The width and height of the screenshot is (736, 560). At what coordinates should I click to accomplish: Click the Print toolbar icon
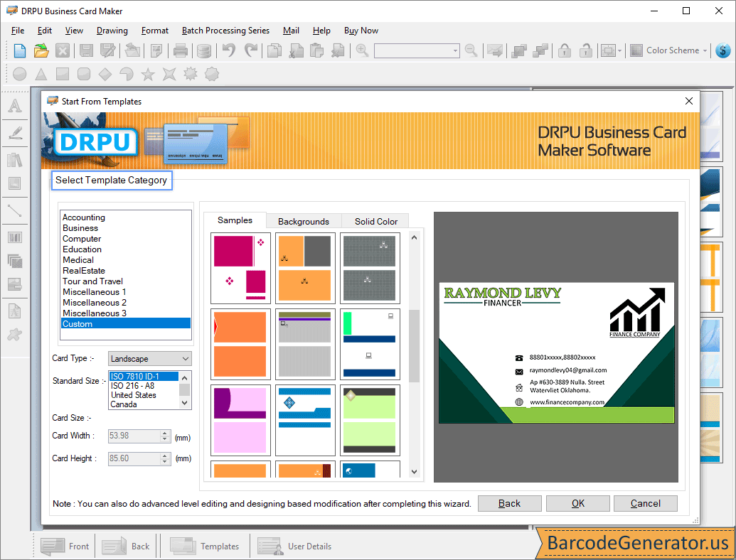tap(180, 50)
